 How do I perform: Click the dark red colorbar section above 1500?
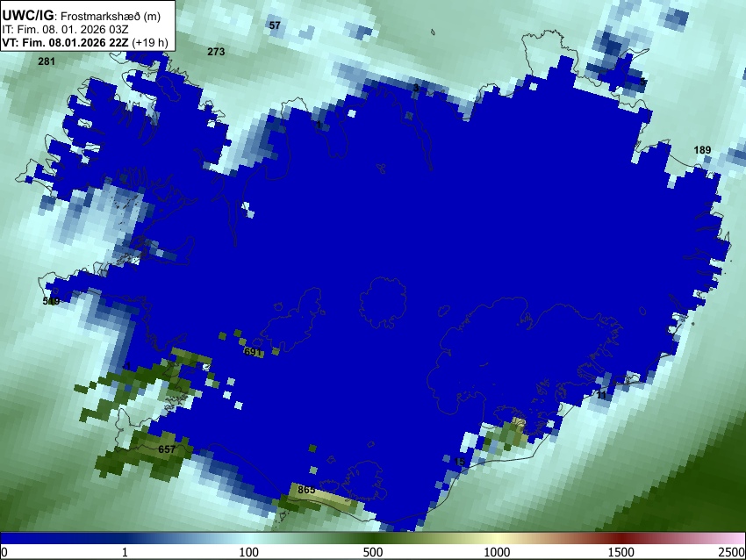coord(621,538)
